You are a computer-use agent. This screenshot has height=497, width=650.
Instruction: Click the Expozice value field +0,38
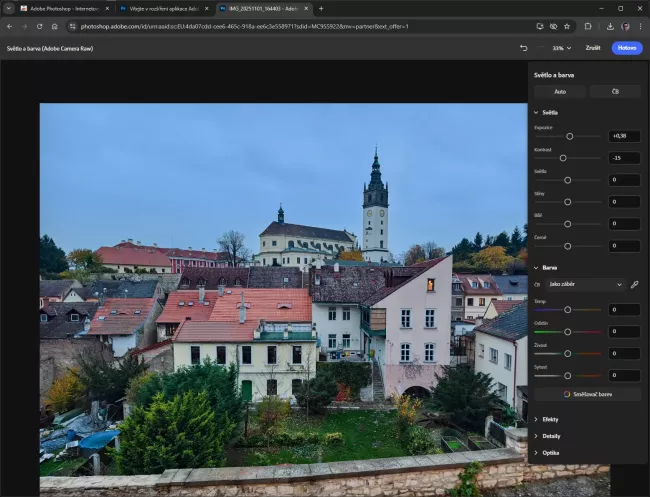pyautogui.click(x=624, y=136)
